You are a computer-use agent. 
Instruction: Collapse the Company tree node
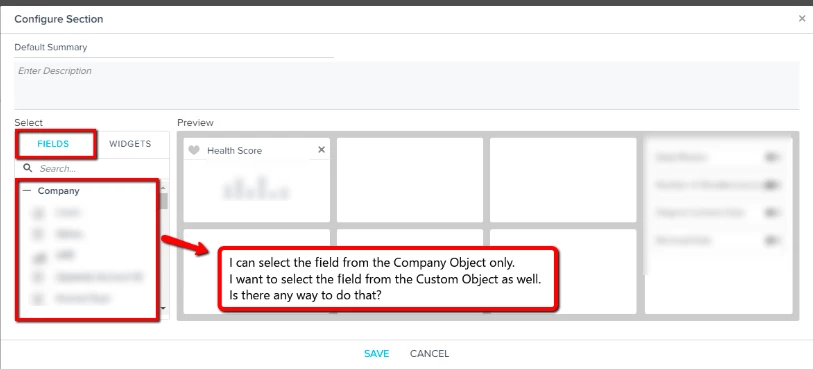pyautogui.click(x=27, y=191)
